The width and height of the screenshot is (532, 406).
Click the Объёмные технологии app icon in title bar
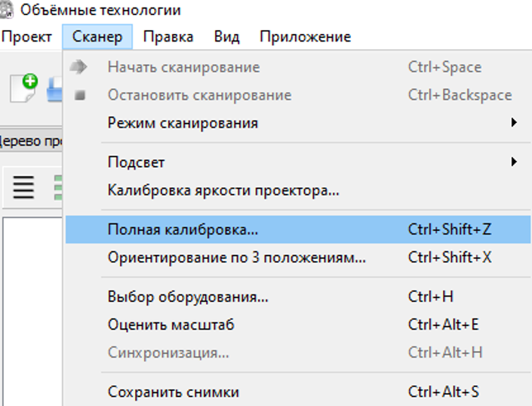[8, 11]
